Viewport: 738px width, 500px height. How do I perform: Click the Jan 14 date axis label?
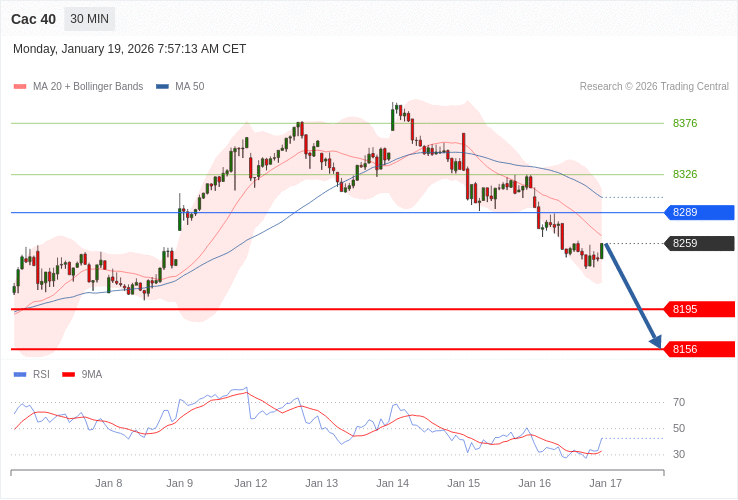point(393,483)
